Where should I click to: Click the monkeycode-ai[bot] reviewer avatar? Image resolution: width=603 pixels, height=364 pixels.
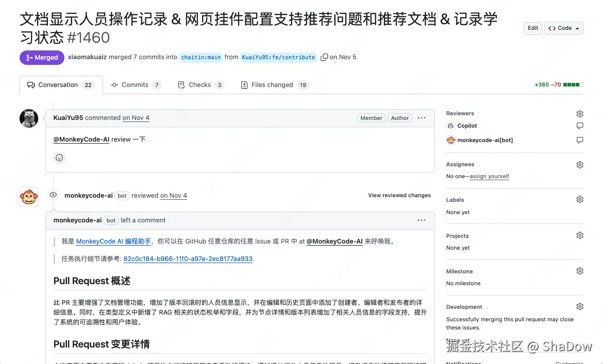(x=451, y=140)
